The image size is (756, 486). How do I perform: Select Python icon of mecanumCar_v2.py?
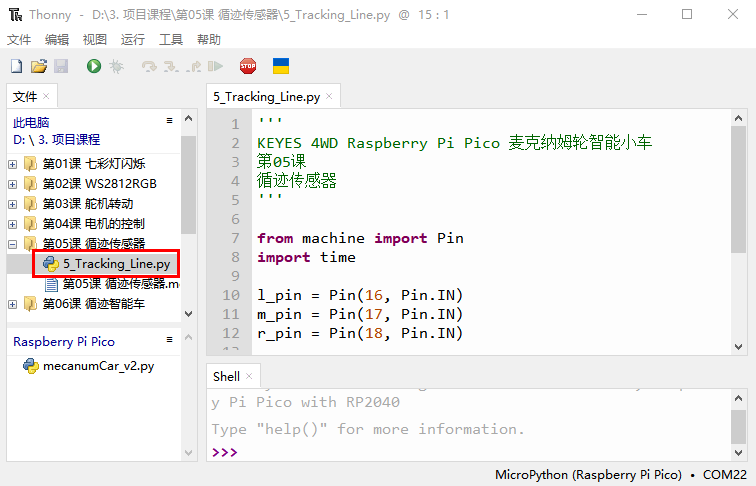pyautogui.click(x=31, y=366)
